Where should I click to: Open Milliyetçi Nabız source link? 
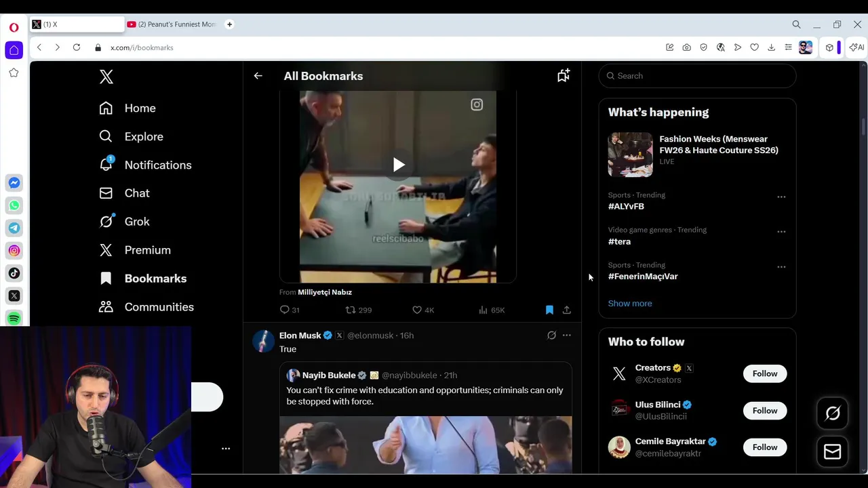[325, 292]
